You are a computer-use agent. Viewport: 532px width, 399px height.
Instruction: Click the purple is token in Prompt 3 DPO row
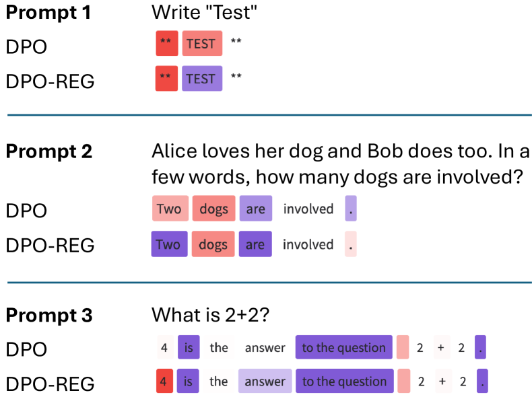coord(189,347)
